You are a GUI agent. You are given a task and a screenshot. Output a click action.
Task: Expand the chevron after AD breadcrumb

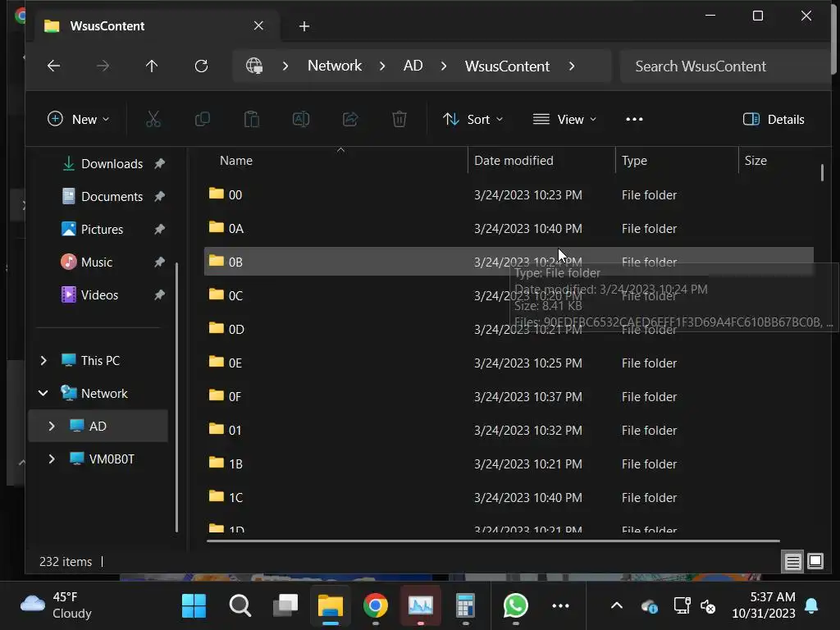444,66
